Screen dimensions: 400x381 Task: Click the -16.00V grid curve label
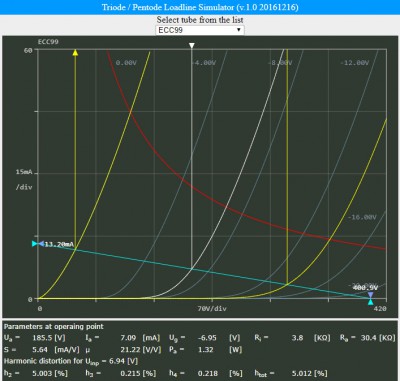[362, 217]
